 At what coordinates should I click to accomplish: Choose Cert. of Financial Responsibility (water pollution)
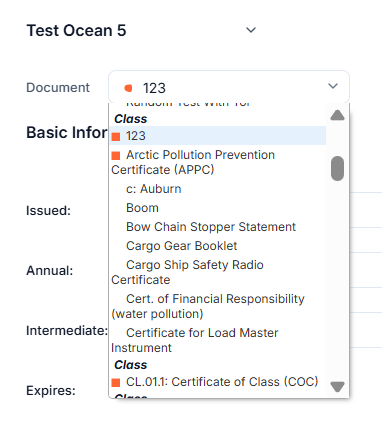pyautogui.click(x=218, y=306)
